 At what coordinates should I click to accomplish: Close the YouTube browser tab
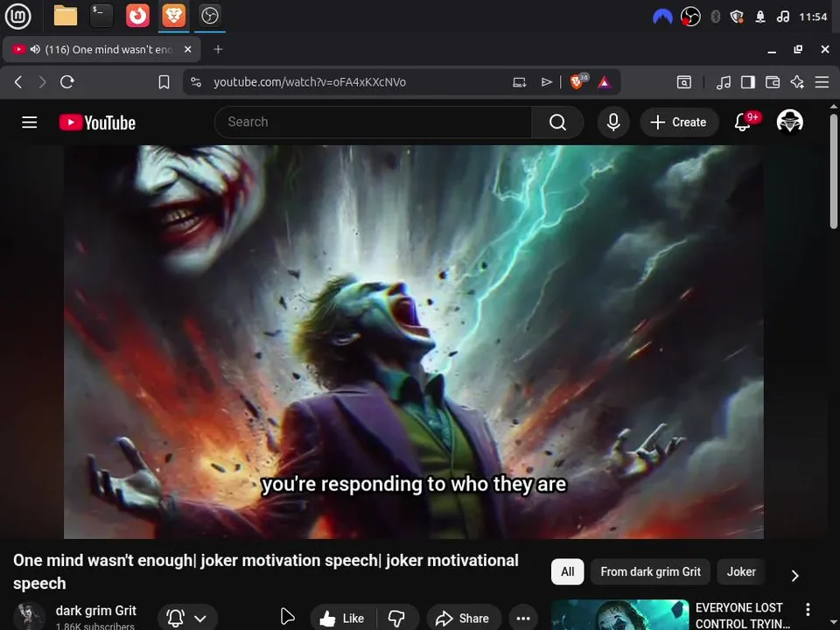[x=187, y=49]
